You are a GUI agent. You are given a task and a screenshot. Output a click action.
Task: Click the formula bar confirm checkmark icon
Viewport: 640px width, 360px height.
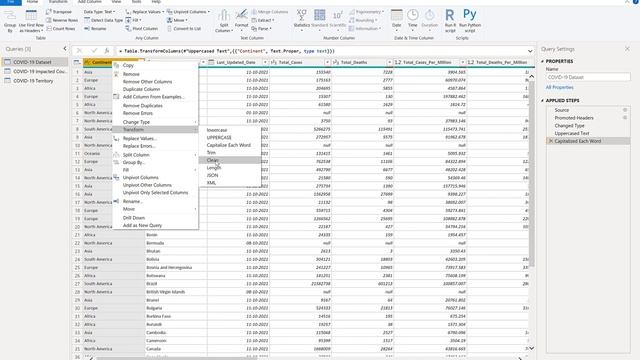click(94, 51)
